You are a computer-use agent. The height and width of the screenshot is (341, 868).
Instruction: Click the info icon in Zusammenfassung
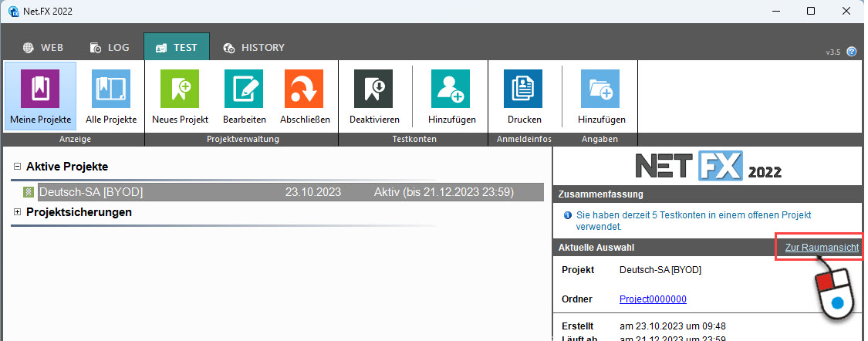[567, 214]
